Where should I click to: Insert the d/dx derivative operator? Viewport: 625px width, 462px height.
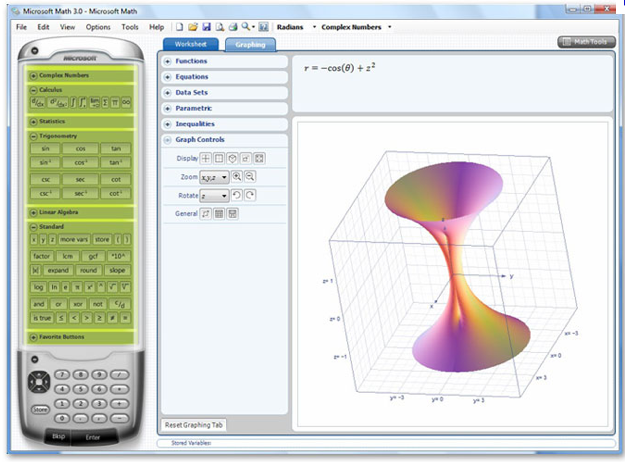click(x=38, y=102)
